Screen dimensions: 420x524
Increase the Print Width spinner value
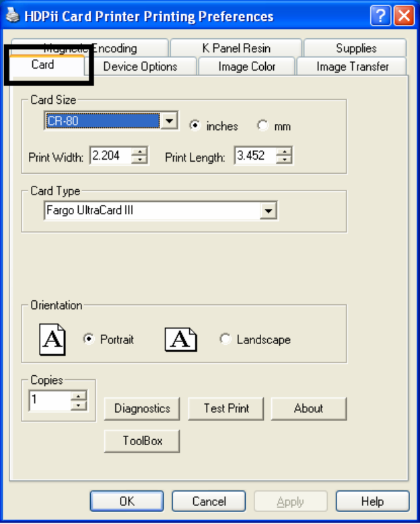pyautogui.click(x=139, y=152)
